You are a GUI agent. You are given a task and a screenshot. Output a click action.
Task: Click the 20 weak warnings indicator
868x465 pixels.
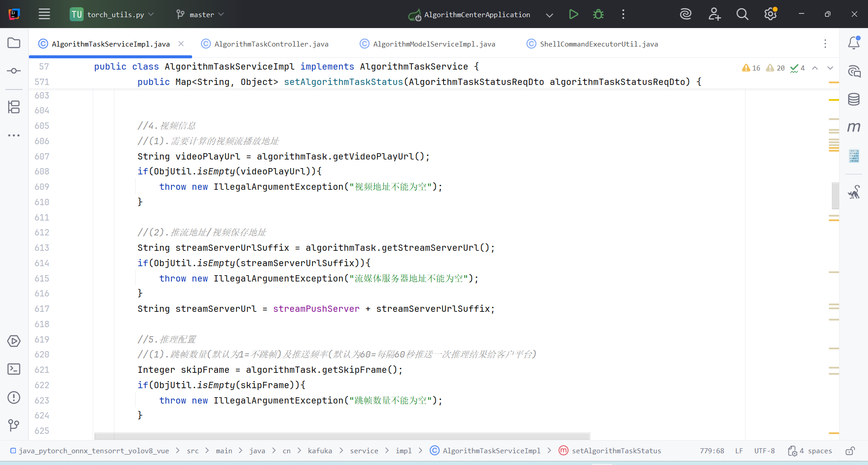775,68
